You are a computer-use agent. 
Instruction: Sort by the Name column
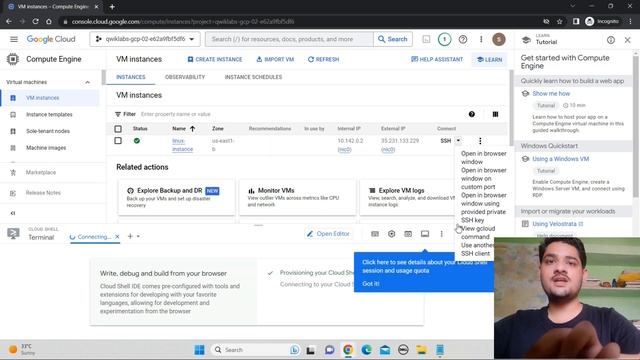(183, 129)
